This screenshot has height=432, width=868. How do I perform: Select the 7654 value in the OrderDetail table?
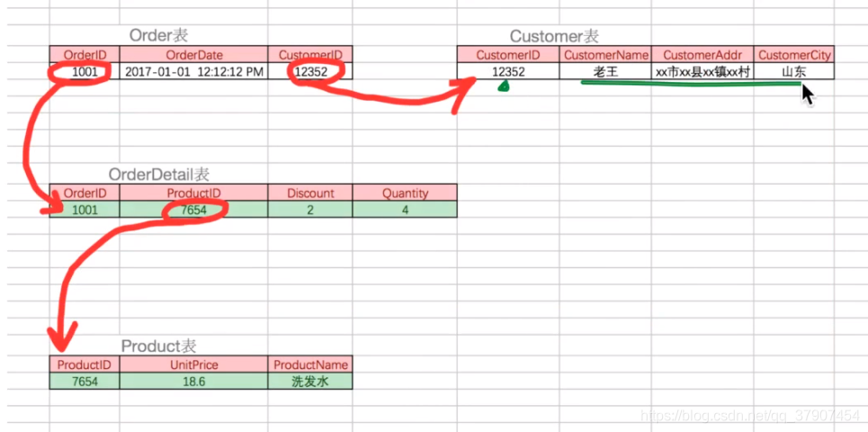193,210
